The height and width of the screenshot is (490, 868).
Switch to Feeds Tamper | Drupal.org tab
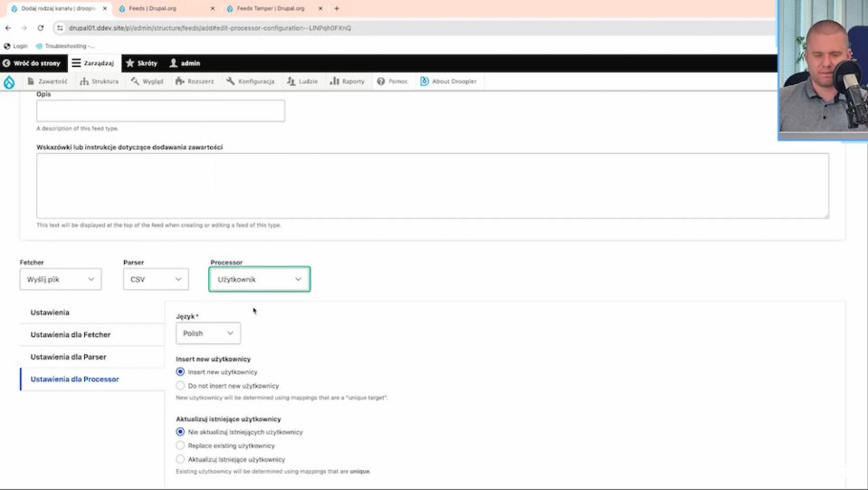point(269,8)
